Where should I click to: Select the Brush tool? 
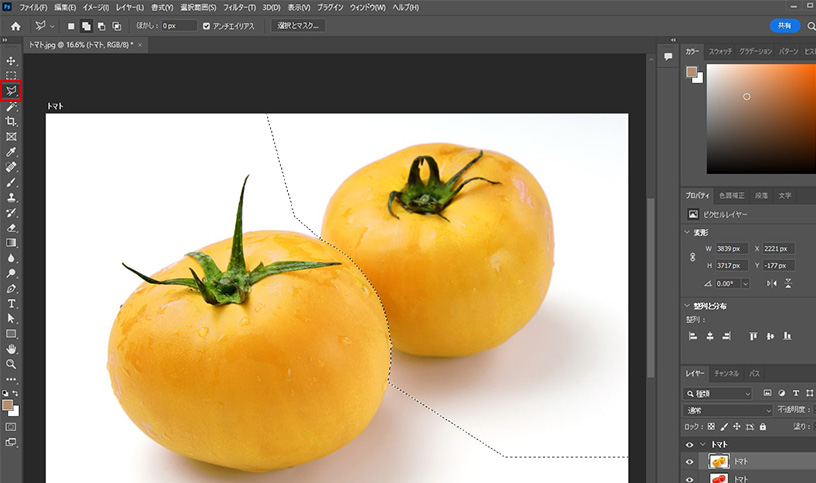[x=11, y=182]
